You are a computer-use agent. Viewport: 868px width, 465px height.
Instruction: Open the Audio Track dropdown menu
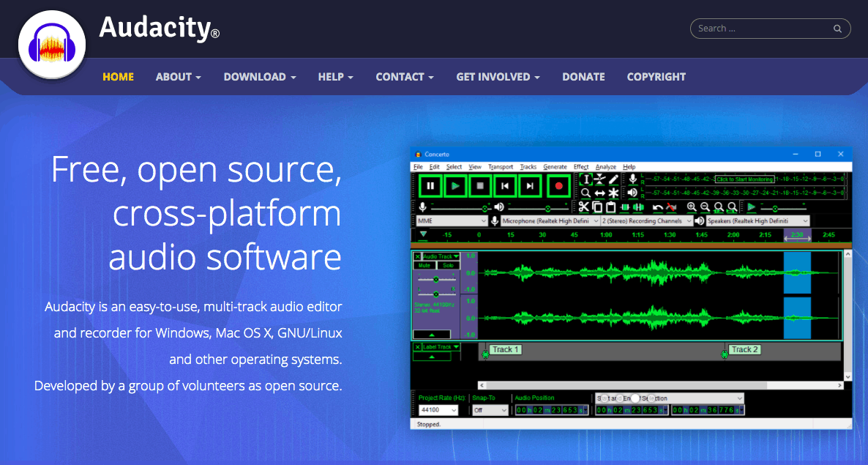(x=441, y=256)
